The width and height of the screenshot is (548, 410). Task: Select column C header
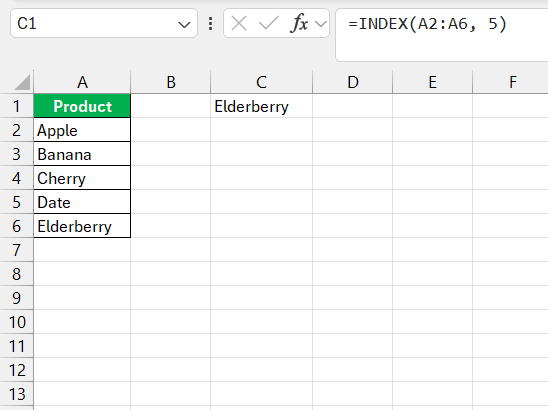click(261, 82)
